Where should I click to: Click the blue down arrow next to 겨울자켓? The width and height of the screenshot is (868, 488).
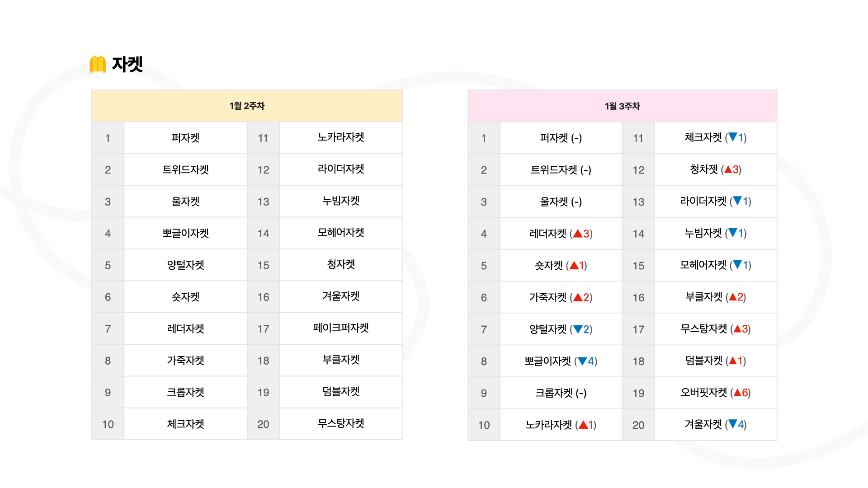tap(733, 424)
